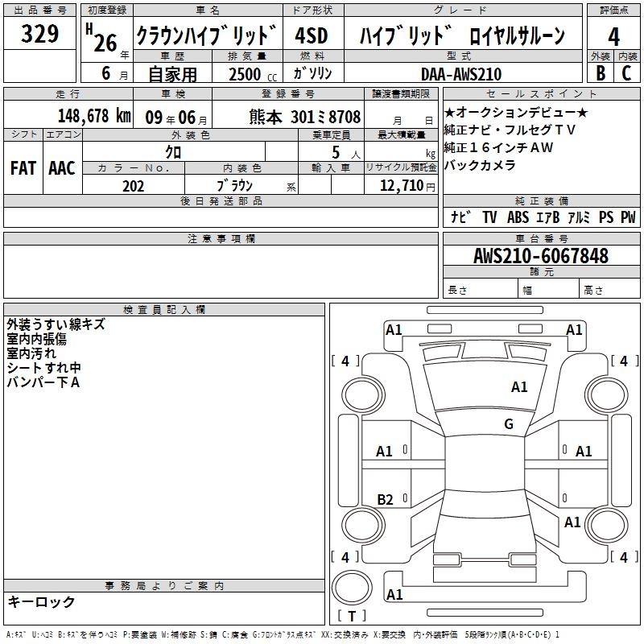Click inspection date 09年06月
The height and width of the screenshot is (644, 644).
pyautogui.click(x=176, y=118)
